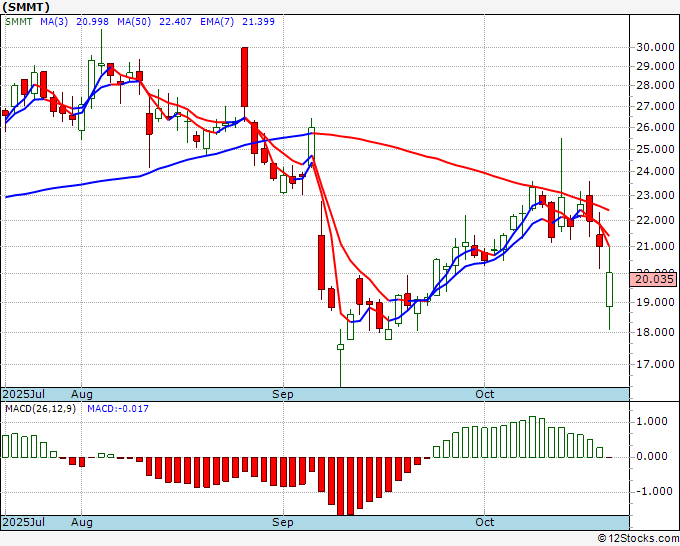Viewport: 680px width, 546px height.
Task: Click the deepest red MACD histogram bar
Action: point(341,486)
